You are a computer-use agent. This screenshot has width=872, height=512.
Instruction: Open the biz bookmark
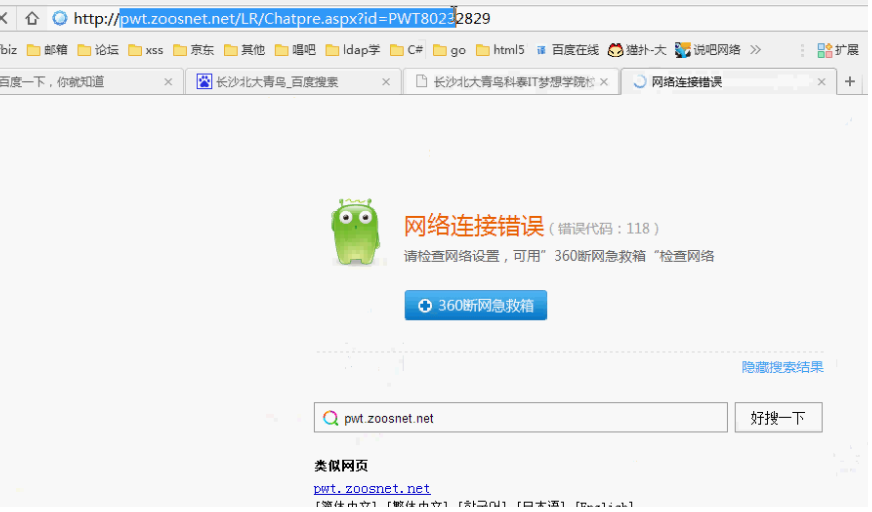(x=8, y=50)
